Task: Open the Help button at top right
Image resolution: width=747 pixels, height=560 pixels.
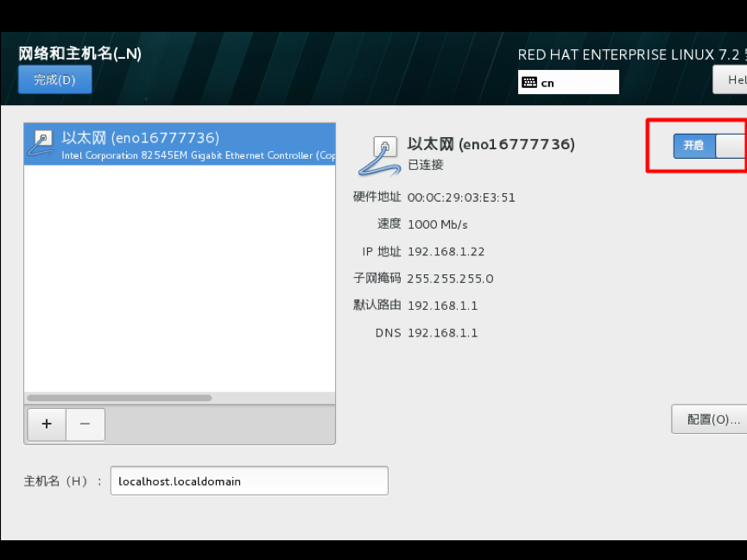Action: tap(731, 79)
